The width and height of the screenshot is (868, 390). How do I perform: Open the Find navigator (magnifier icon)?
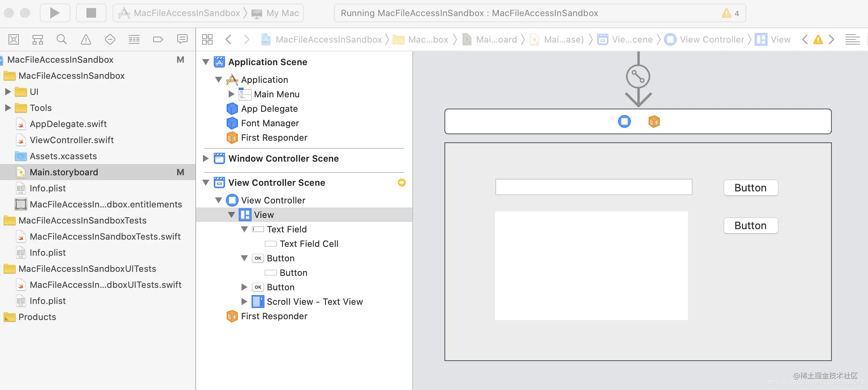(61, 39)
